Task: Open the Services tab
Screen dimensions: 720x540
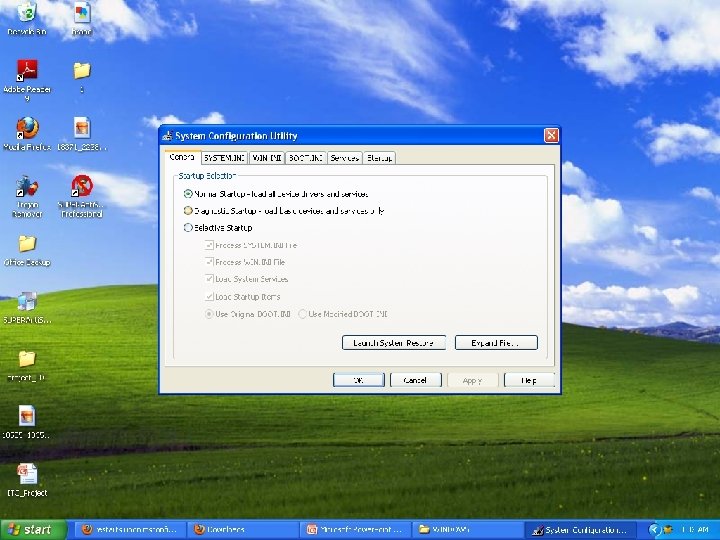Action: pos(344,158)
